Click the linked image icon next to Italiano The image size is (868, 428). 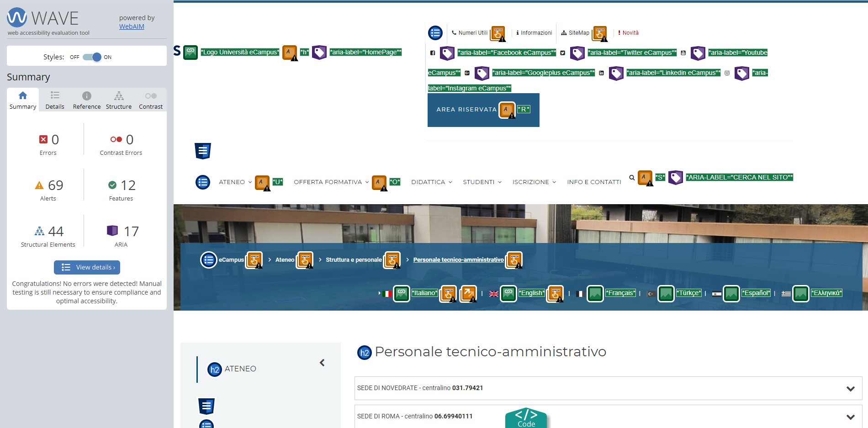coord(402,293)
